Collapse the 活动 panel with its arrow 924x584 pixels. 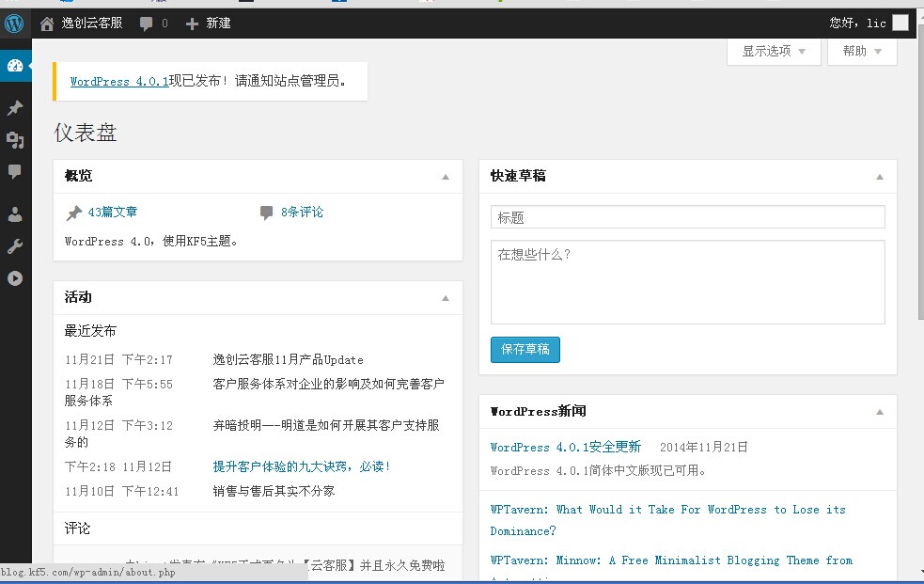point(446,298)
